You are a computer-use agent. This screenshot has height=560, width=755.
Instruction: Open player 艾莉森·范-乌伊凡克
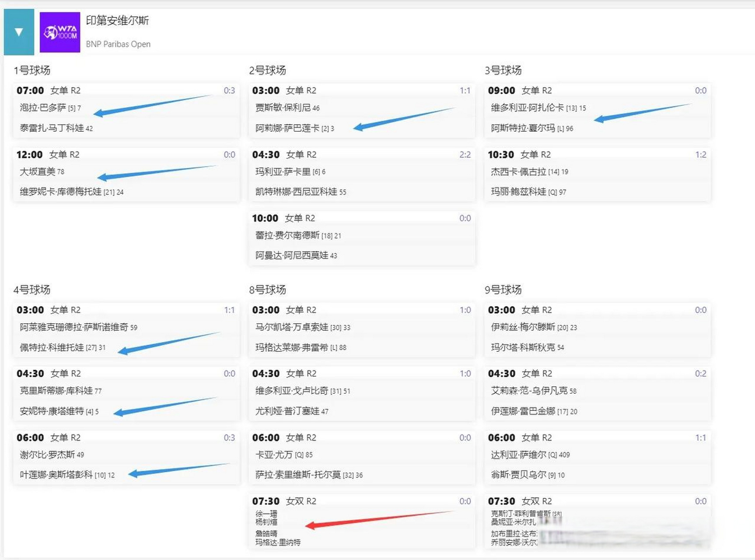pos(529,391)
